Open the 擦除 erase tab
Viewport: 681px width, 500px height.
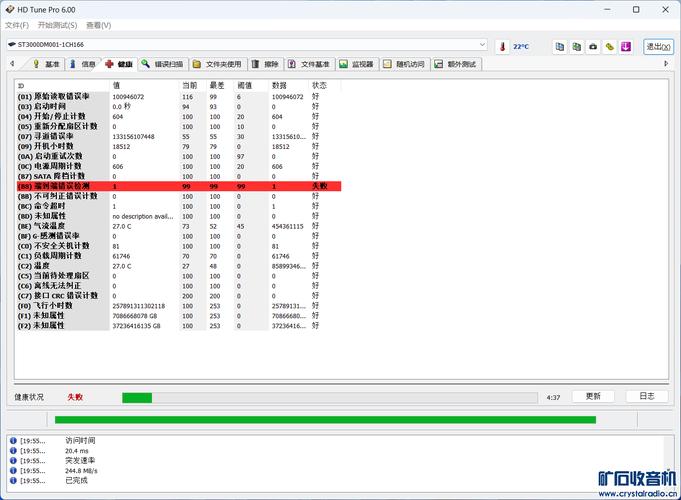coord(265,64)
